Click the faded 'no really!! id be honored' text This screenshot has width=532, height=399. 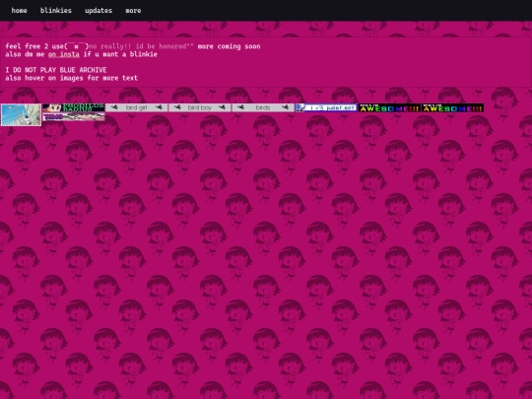[141, 46]
